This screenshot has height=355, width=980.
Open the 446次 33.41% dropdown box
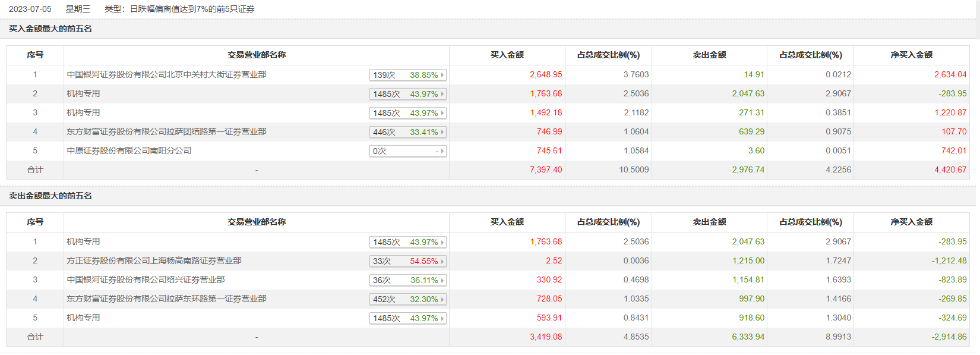[x=407, y=132]
